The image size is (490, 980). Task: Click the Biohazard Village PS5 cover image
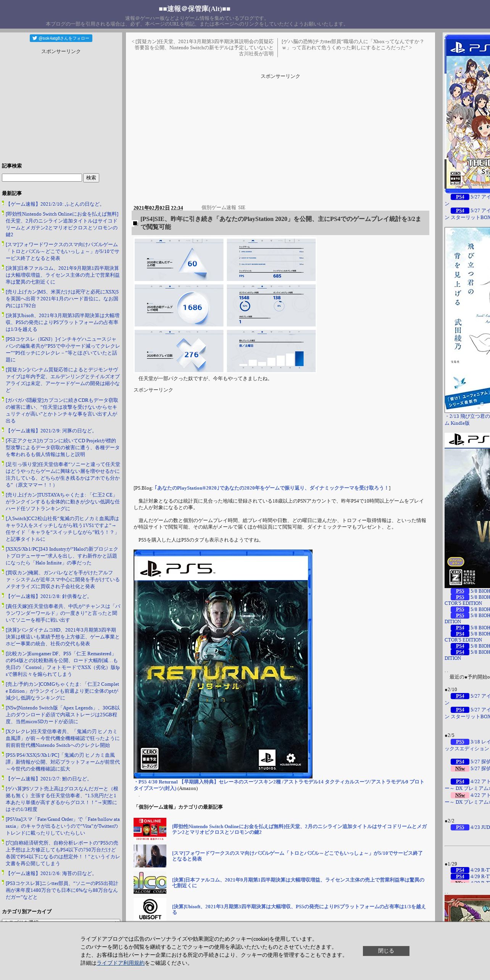coord(467,510)
